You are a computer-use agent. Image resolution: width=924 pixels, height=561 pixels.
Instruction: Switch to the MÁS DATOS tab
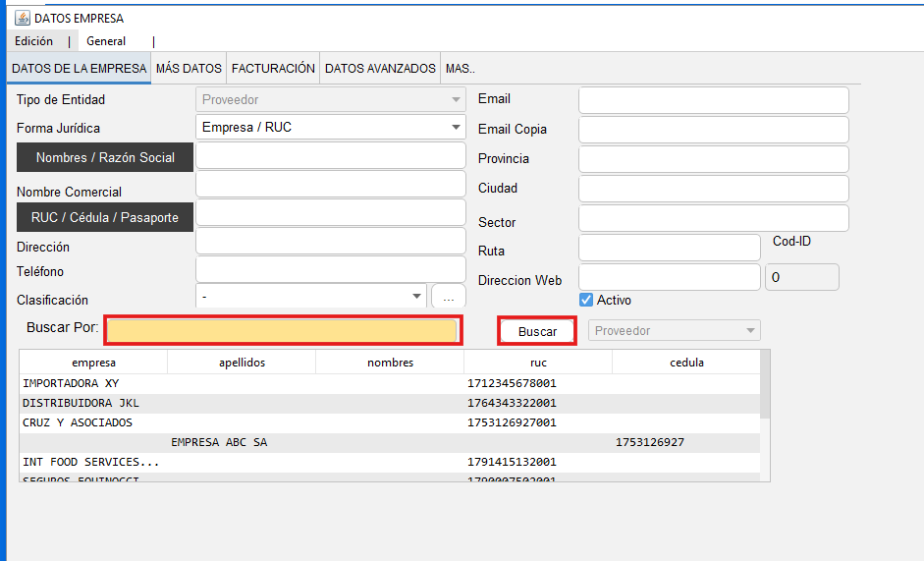coord(189,69)
